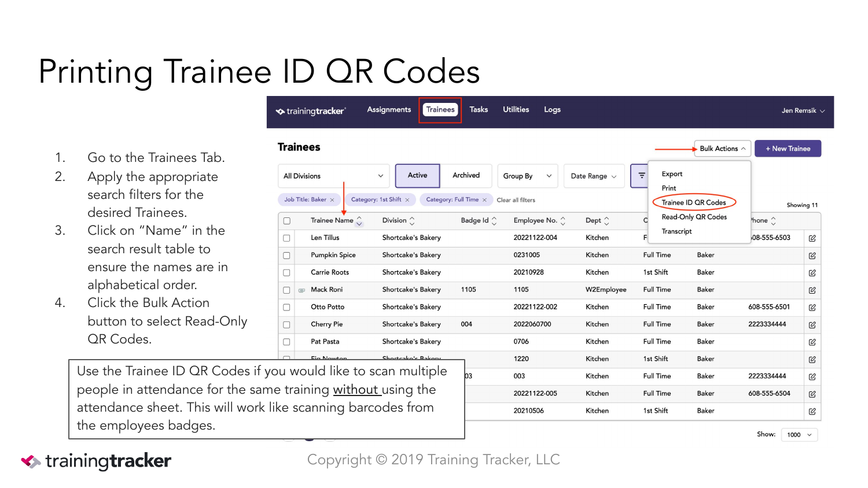868x488 pixels.
Task: Open the Tasks tab
Action: tap(479, 109)
